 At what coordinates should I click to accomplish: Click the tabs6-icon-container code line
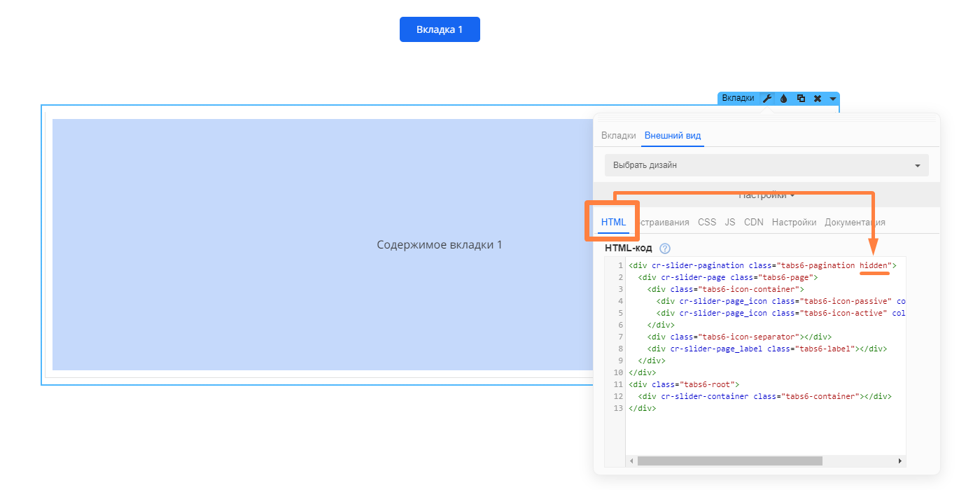point(726,289)
